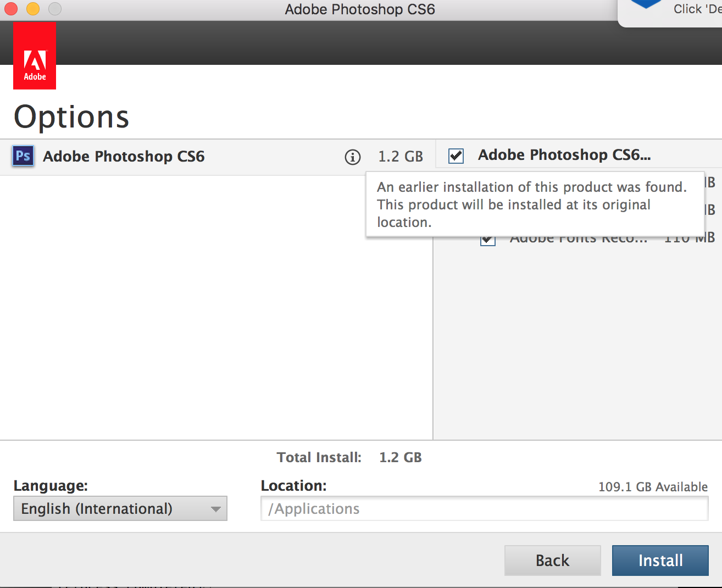Screen dimensions: 722x588
Task: Go to previous step with Back
Action: click(x=552, y=561)
